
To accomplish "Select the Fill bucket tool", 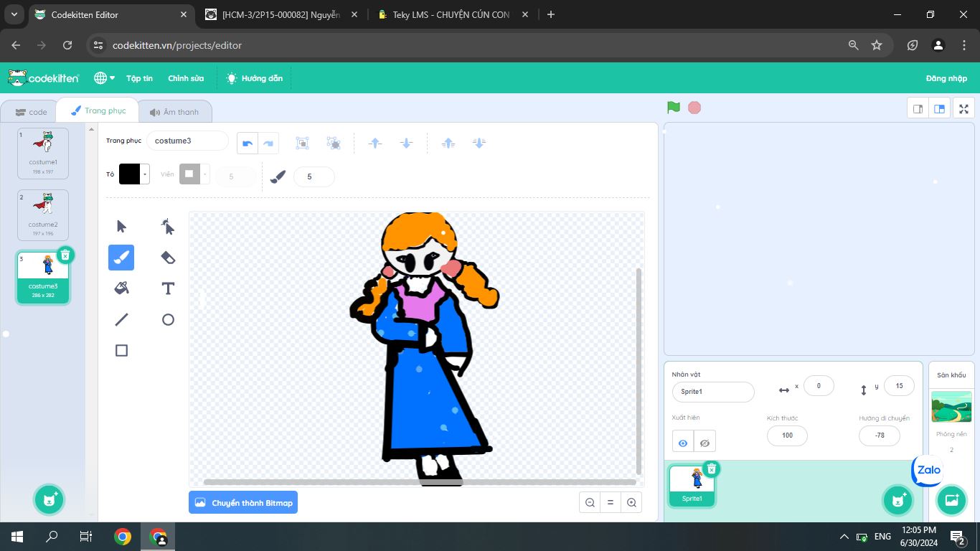I will coord(121,288).
